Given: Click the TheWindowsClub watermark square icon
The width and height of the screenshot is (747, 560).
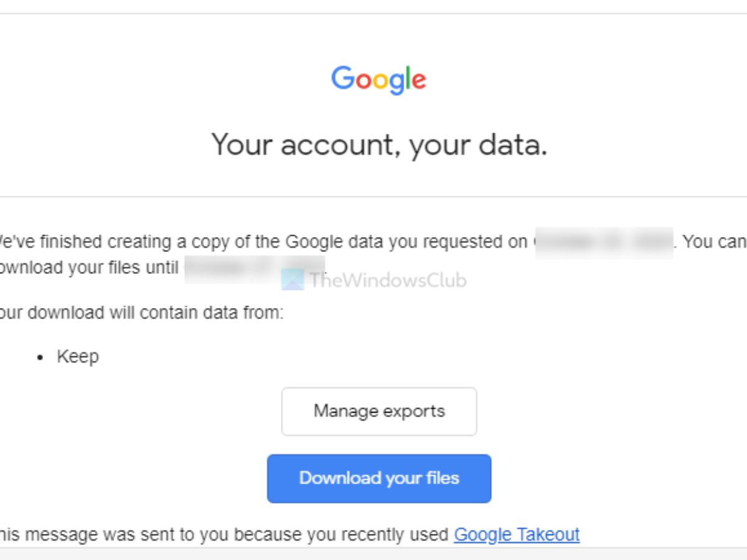Looking at the screenshot, I should point(292,279).
